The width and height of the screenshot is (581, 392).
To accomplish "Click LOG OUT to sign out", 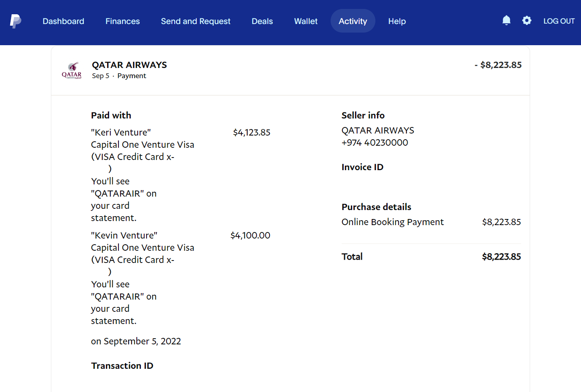I will [x=559, y=21].
